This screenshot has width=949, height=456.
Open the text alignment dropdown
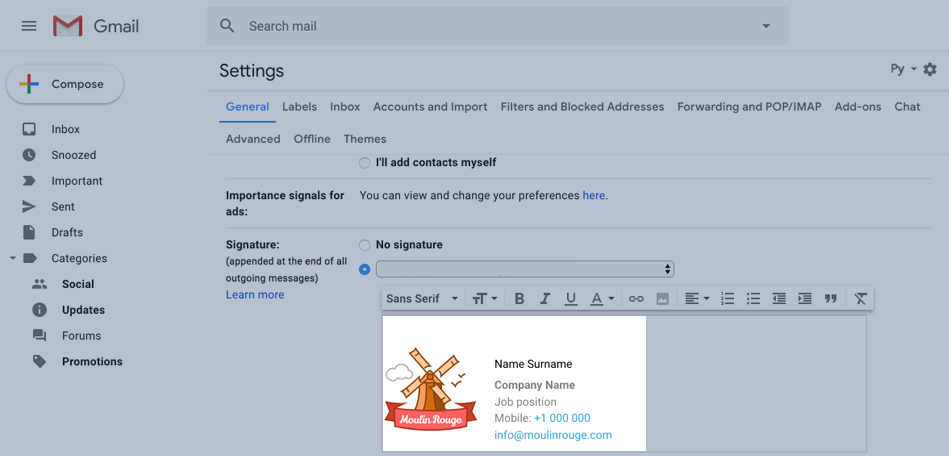click(697, 299)
